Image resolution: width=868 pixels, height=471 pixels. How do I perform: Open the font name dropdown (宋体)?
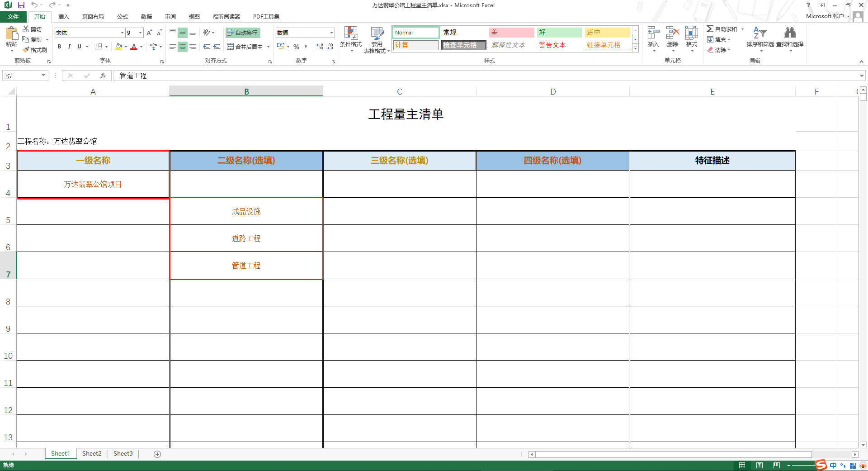(x=122, y=33)
